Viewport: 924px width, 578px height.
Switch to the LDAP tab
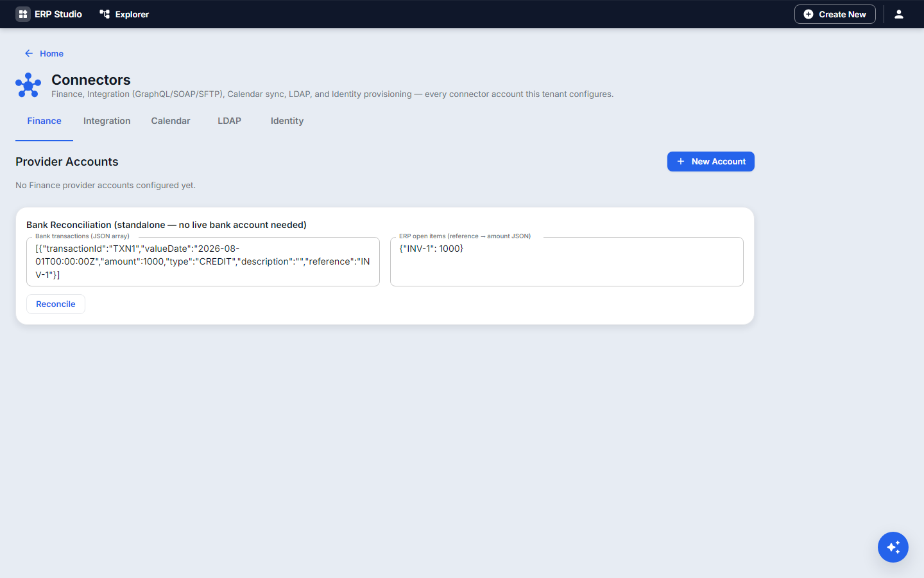point(230,121)
